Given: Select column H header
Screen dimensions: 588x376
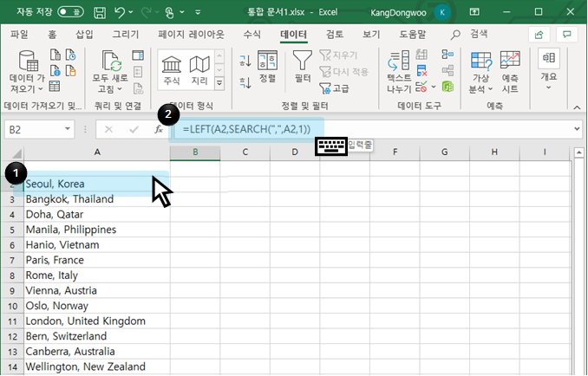Looking at the screenshot, I should coord(494,152).
